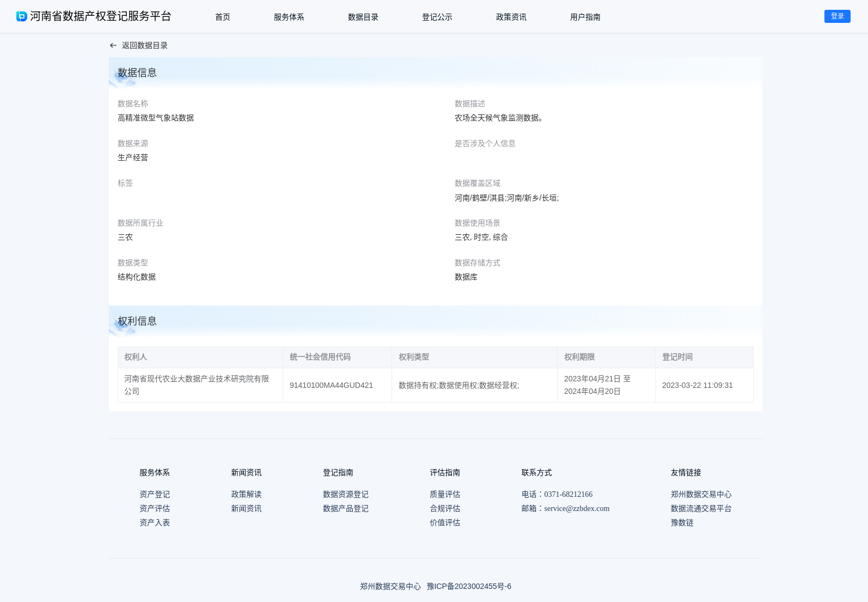Open the 政策解读 footer link

pos(246,494)
